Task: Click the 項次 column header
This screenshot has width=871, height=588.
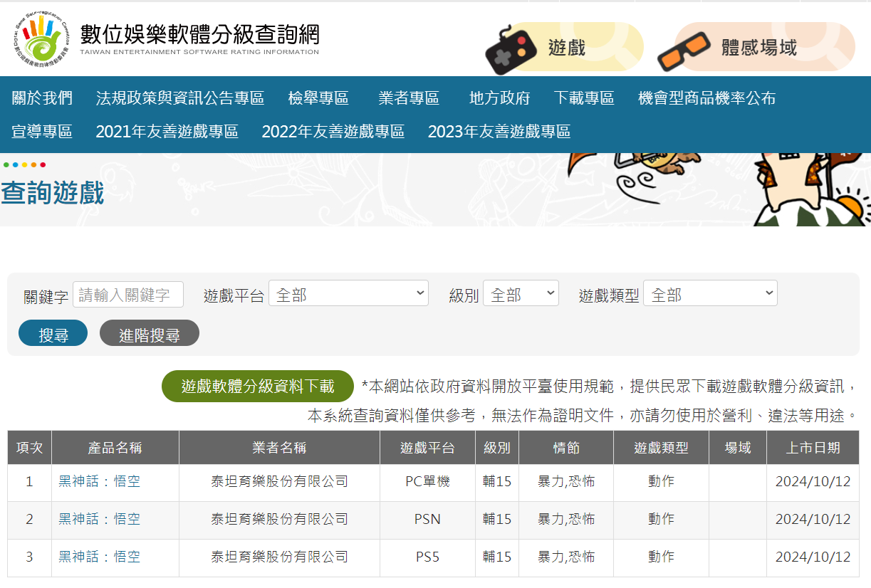Action: (x=29, y=448)
